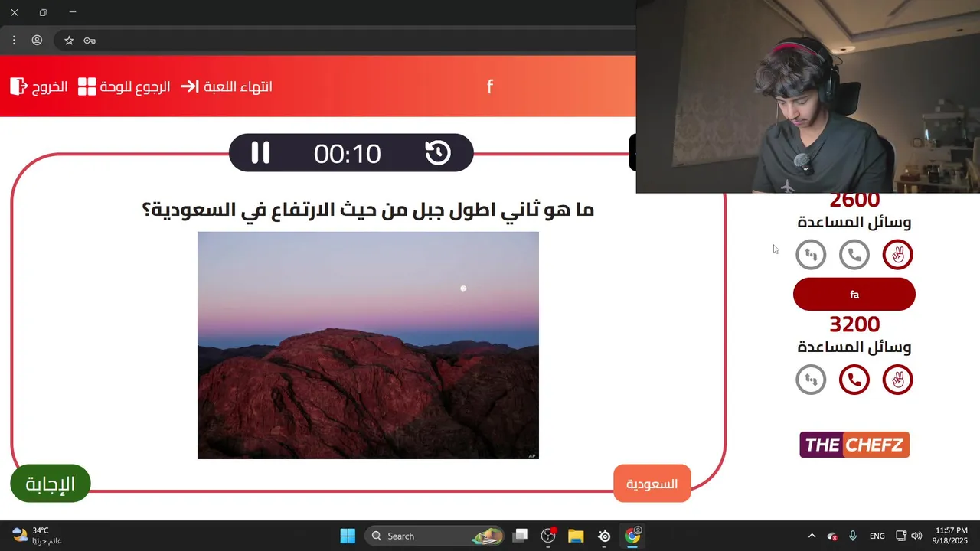Image resolution: width=980 pixels, height=551 pixels.
Task: Reveal the answer with الإجابة button
Action: 51,484
